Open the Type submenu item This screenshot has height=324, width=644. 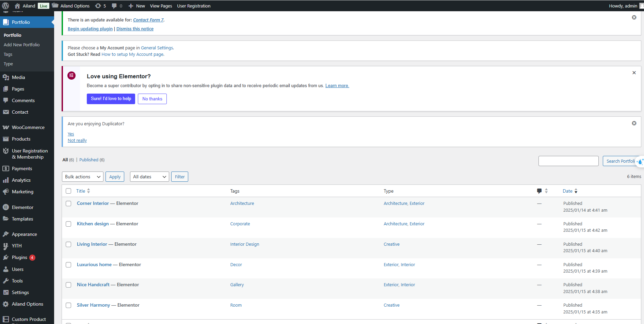click(x=8, y=64)
